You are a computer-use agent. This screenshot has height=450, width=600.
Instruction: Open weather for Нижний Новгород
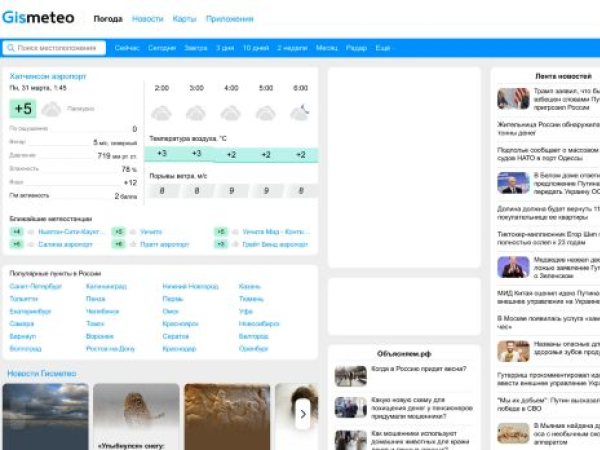pos(190,286)
